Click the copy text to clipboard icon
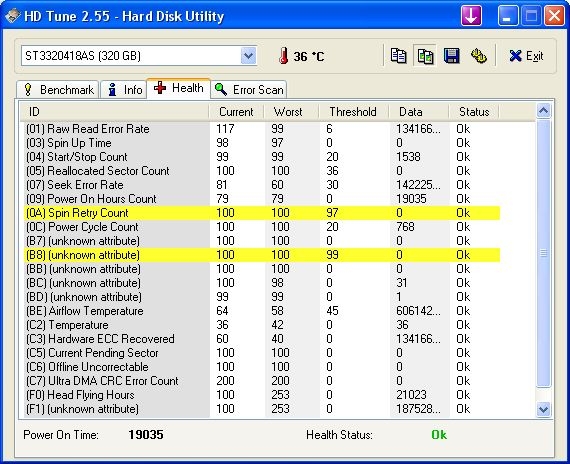 pos(398,56)
